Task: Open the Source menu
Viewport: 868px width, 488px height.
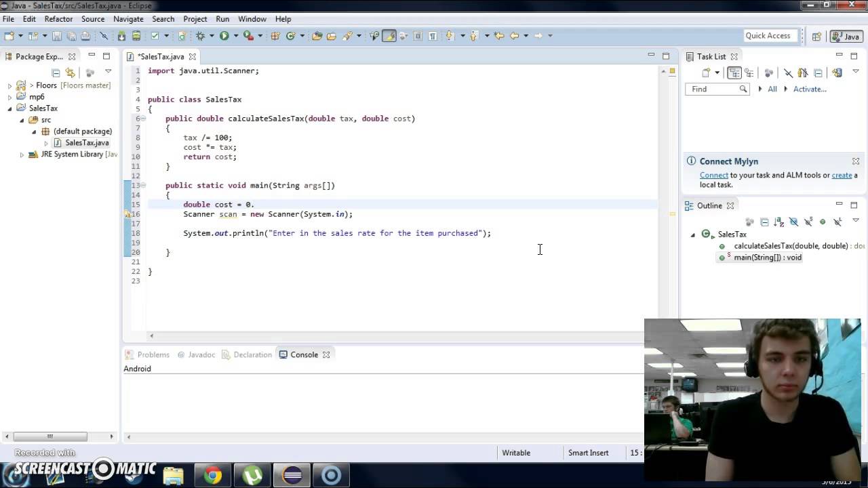Action: coord(93,19)
